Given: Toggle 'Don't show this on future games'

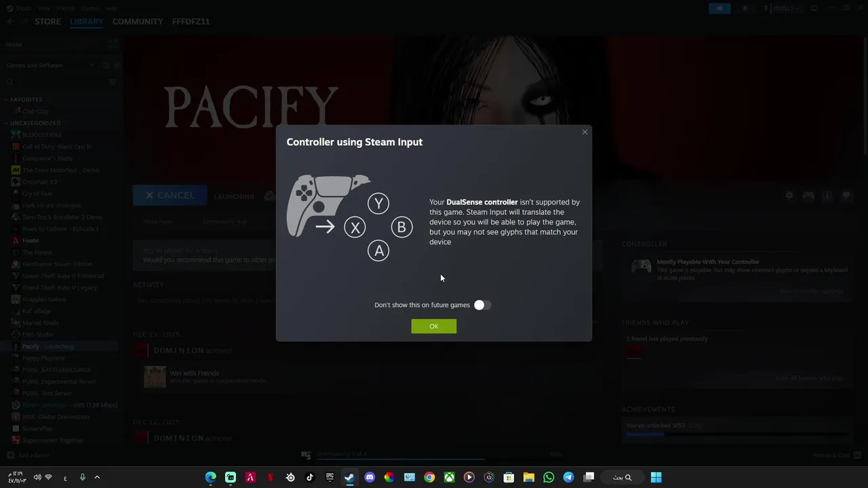Looking at the screenshot, I should tap(482, 305).
